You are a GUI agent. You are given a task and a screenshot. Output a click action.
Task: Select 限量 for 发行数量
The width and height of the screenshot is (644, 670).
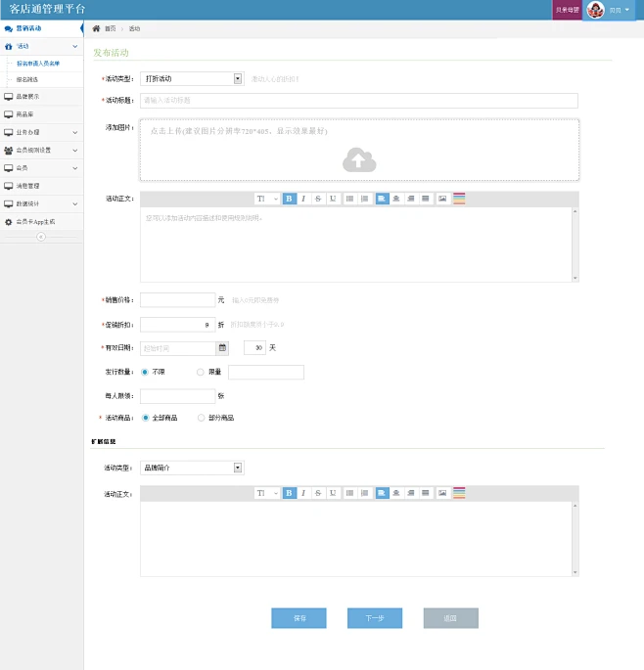pyautogui.click(x=200, y=373)
